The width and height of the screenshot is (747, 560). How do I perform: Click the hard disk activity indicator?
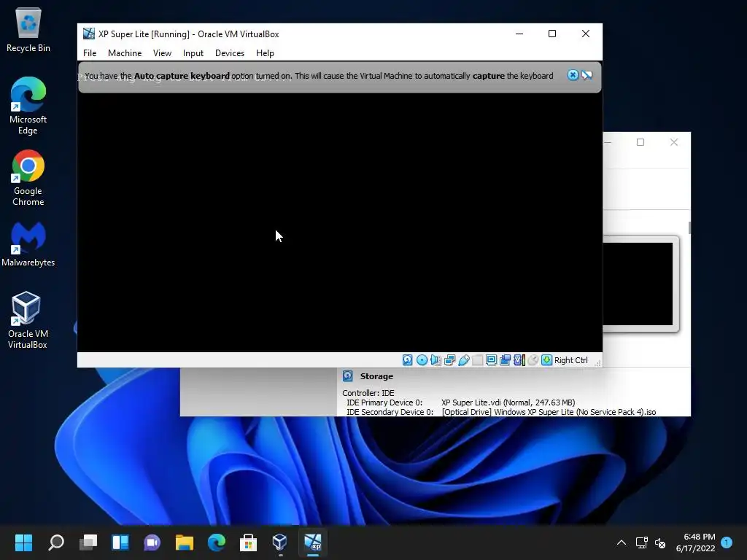pyautogui.click(x=407, y=360)
